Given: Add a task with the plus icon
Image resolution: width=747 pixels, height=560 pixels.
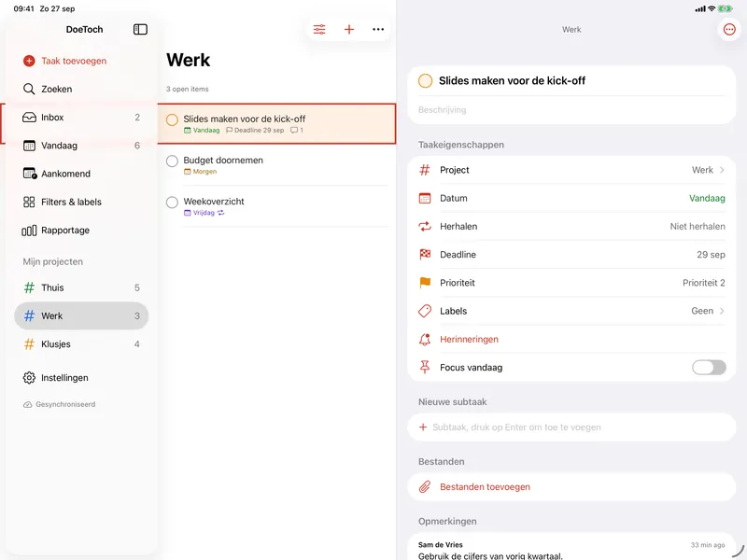Looking at the screenshot, I should 349,30.
